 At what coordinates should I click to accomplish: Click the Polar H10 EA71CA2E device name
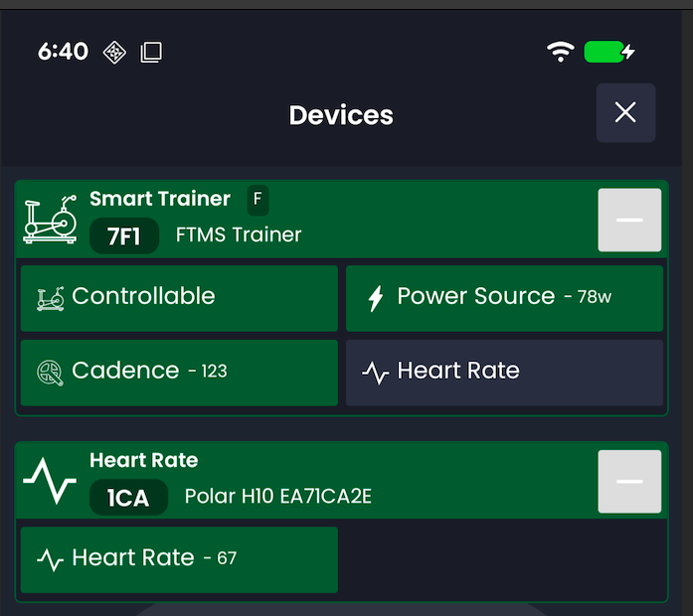(278, 497)
